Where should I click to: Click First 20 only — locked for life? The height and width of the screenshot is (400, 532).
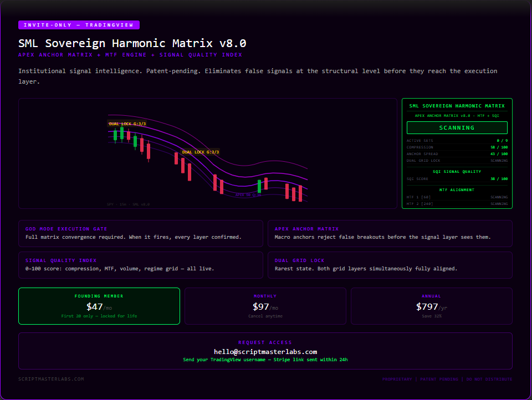click(99, 316)
